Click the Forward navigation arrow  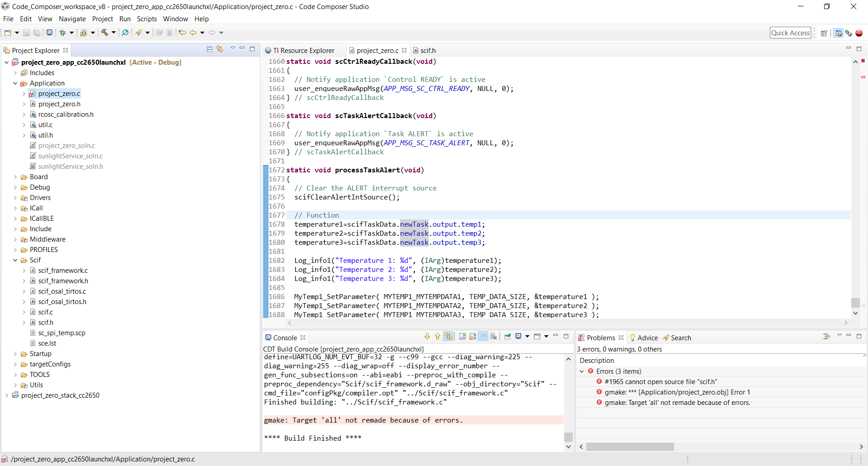[x=212, y=33]
